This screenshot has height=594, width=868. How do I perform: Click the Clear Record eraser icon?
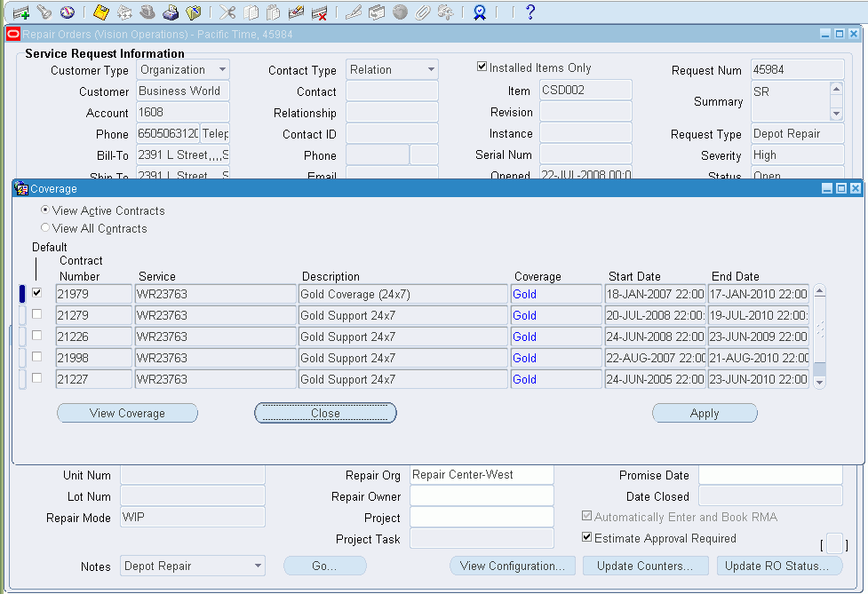(x=296, y=12)
